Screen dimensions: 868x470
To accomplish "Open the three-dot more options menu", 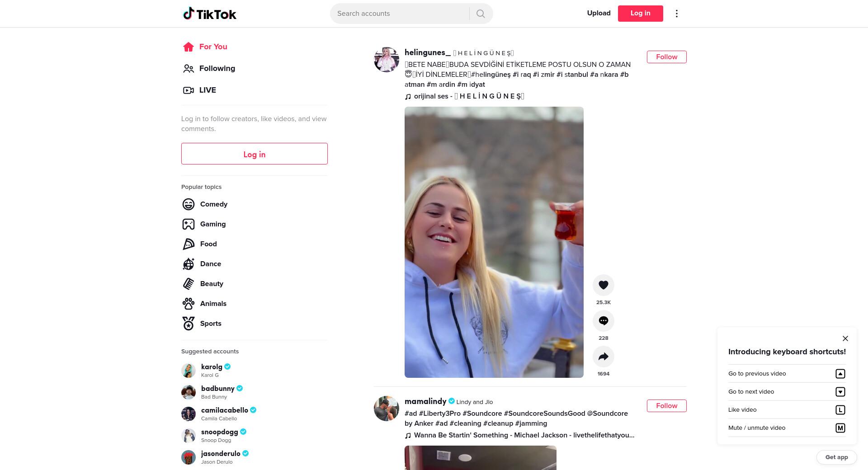I will 676,14.
